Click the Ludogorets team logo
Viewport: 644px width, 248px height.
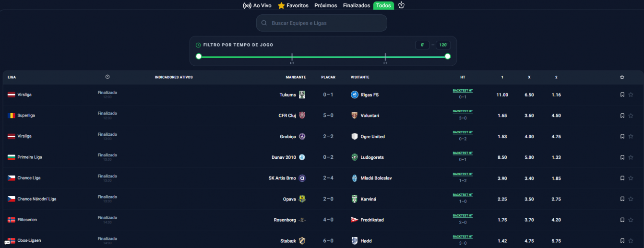[355, 157]
